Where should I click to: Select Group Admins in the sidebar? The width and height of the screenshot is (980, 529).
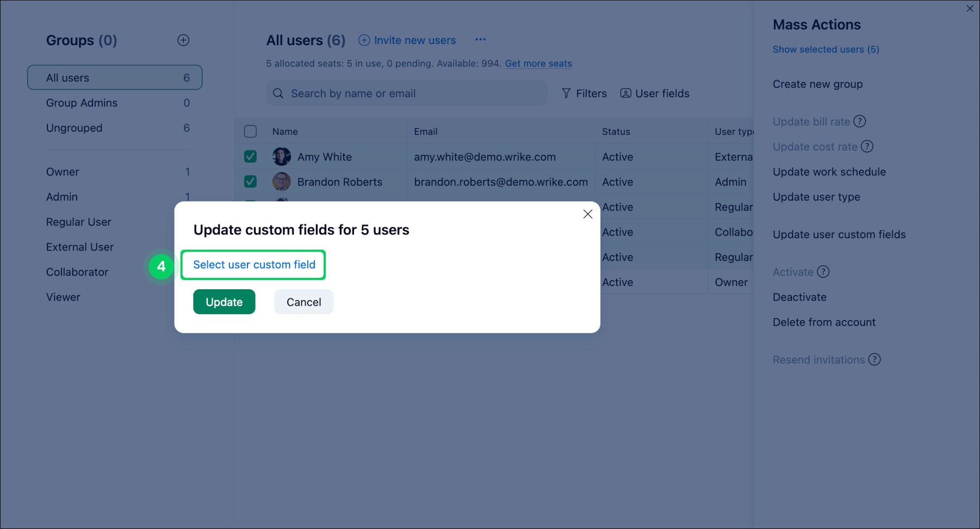click(82, 103)
